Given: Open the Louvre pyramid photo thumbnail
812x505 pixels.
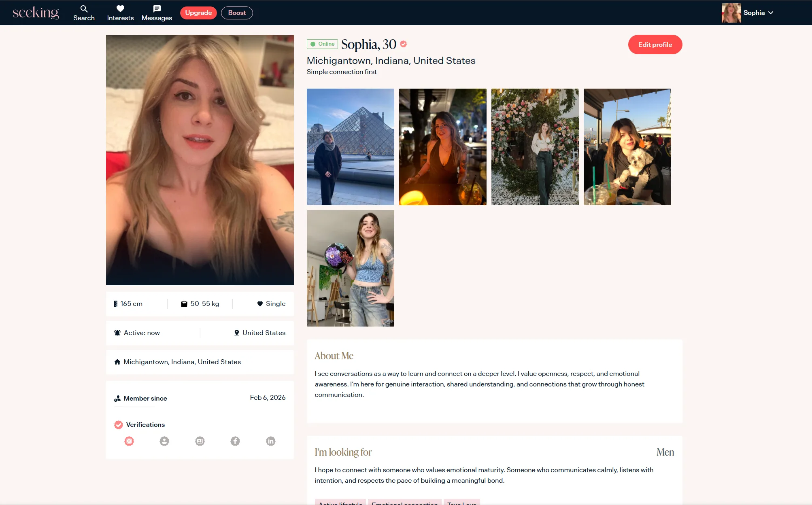Looking at the screenshot, I should point(350,146).
